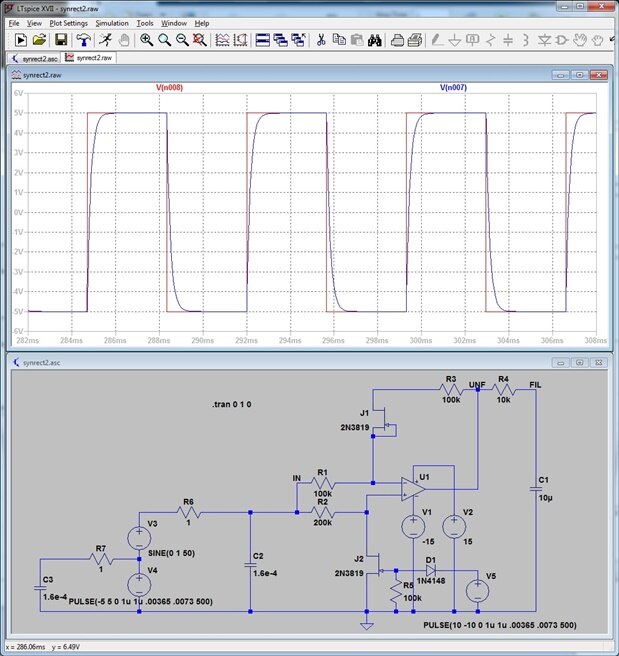
Task: Open a file with the folder icon
Action: (x=39, y=40)
